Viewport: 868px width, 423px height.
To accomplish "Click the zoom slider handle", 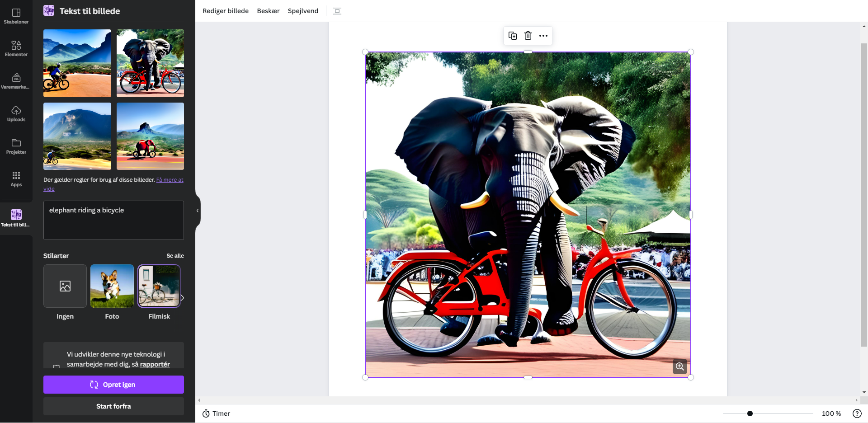I will (750, 414).
